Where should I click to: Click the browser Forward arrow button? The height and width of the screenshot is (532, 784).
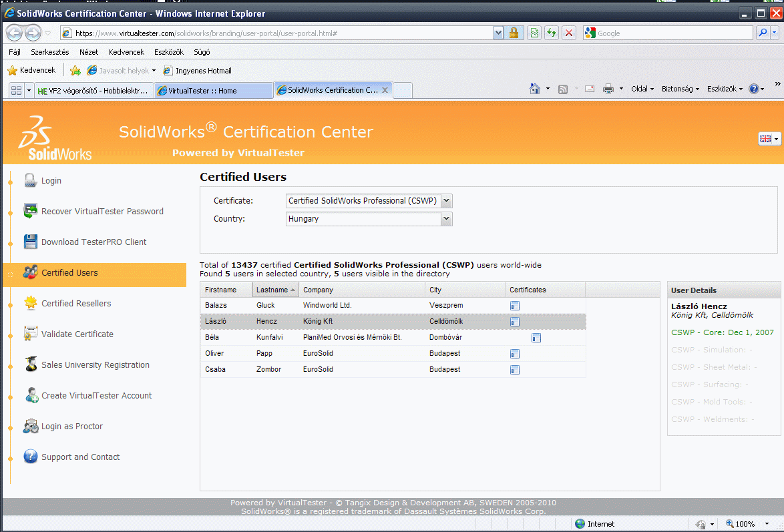point(33,33)
